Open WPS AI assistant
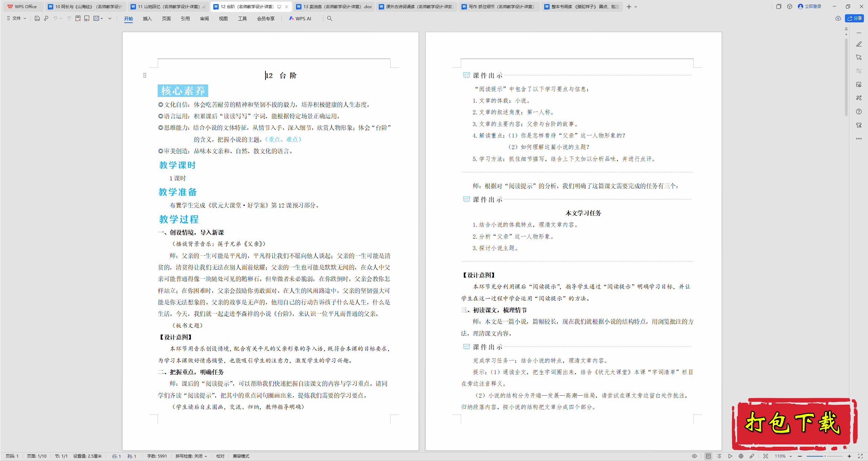 tap(300, 19)
